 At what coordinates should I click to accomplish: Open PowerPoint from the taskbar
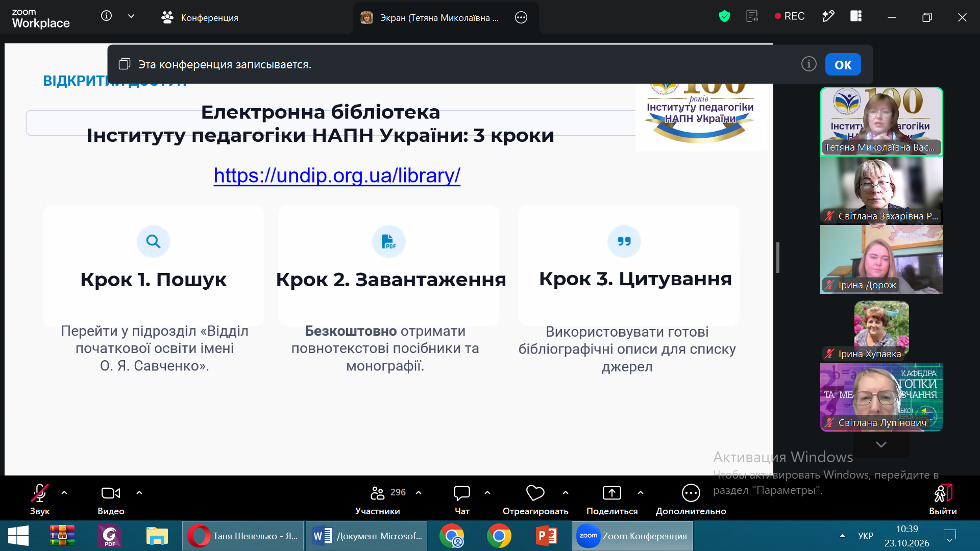coord(546,536)
